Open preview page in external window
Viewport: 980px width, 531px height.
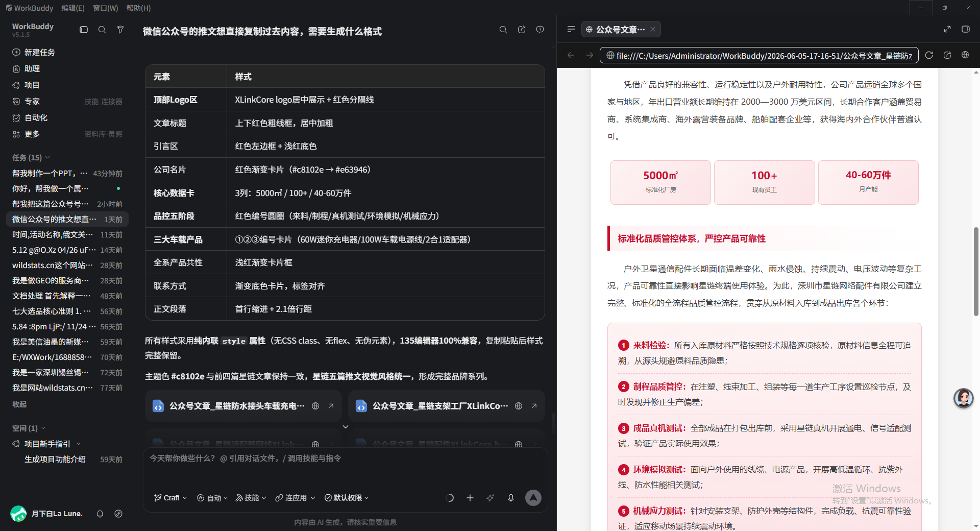(947, 55)
